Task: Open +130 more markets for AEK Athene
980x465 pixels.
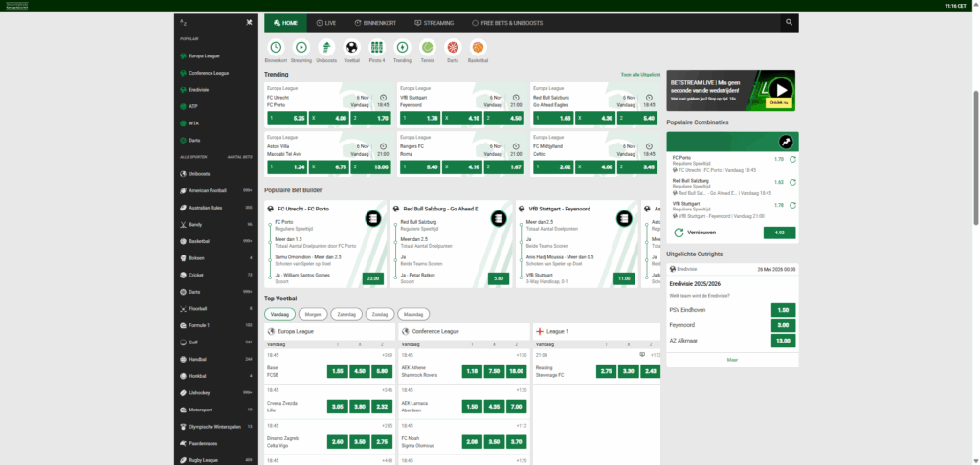Action: tap(521, 355)
